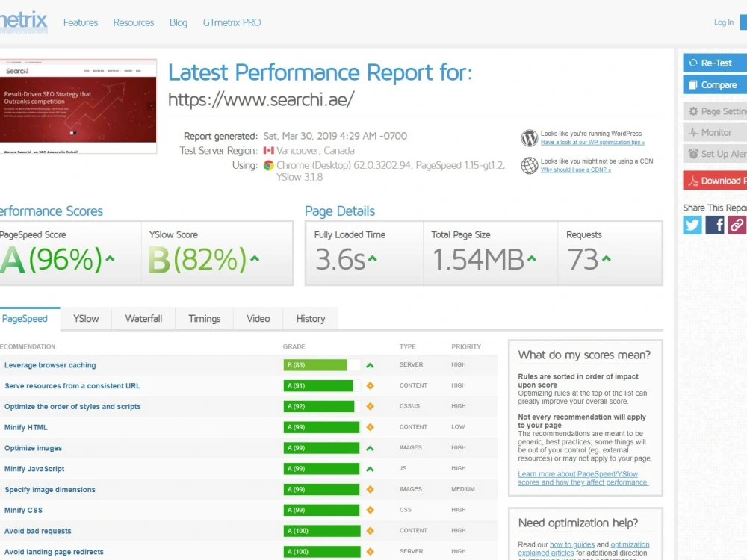Open Learn more about PageSpeed/YSlow scores link
Viewport: 747px width, 560px height.
pyautogui.click(x=583, y=478)
